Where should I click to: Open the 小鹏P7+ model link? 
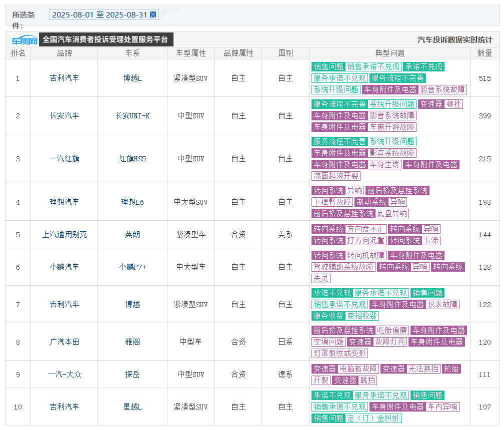pos(132,267)
